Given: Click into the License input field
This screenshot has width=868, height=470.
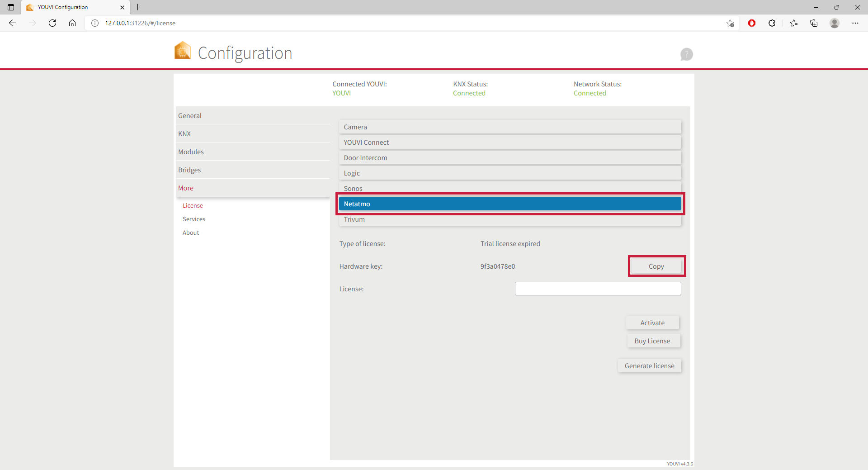Looking at the screenshot, I should [x=598, y=289].
